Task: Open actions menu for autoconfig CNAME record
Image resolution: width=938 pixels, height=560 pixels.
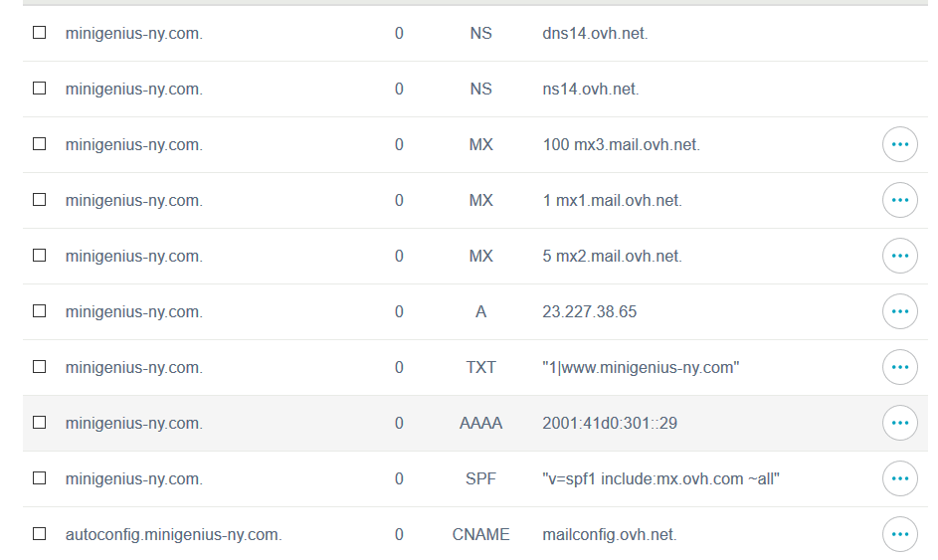Action: 899,534
